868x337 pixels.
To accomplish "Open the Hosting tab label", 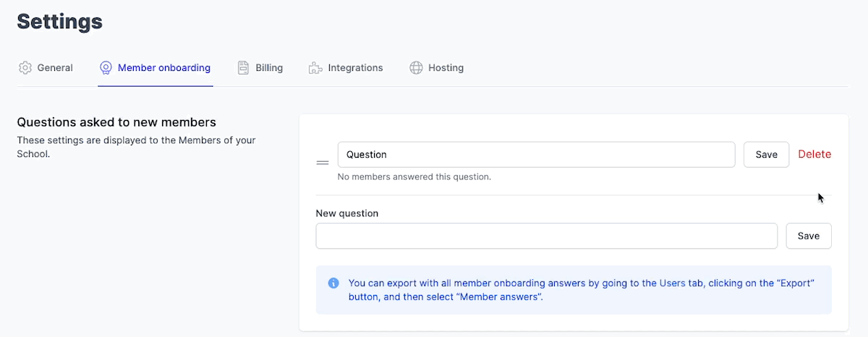I will (x=446, y=68).
